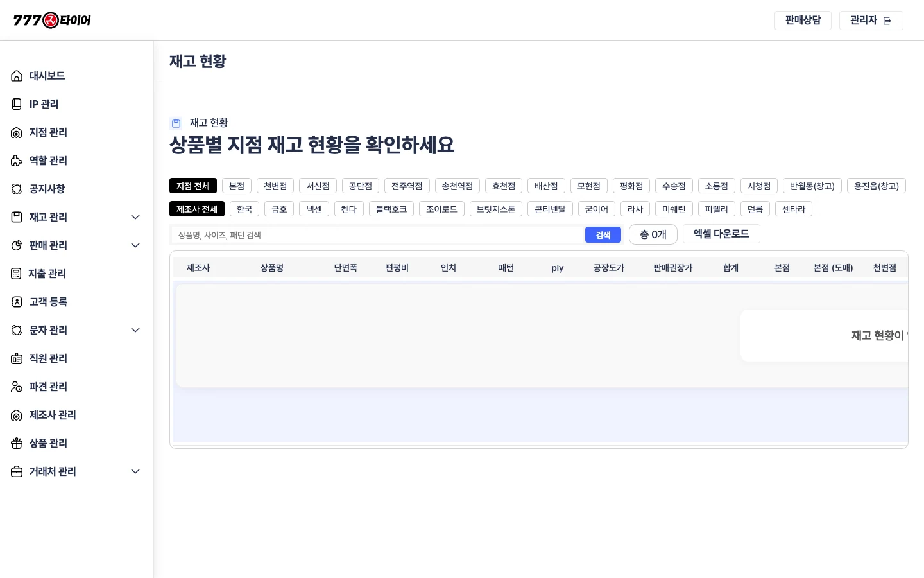Expand the 거래처 관리 menu chevron

[135, 471]
